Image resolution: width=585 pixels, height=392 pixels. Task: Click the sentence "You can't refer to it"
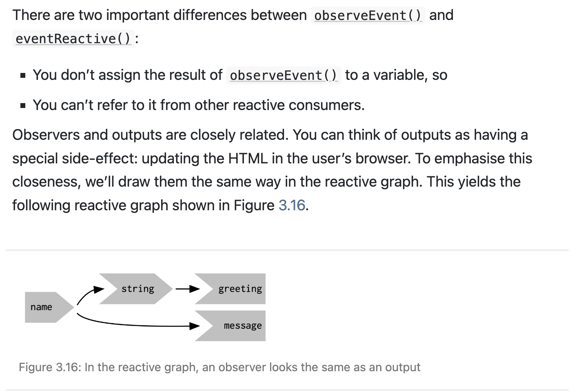pyautogui.click(x=198, y=106)
